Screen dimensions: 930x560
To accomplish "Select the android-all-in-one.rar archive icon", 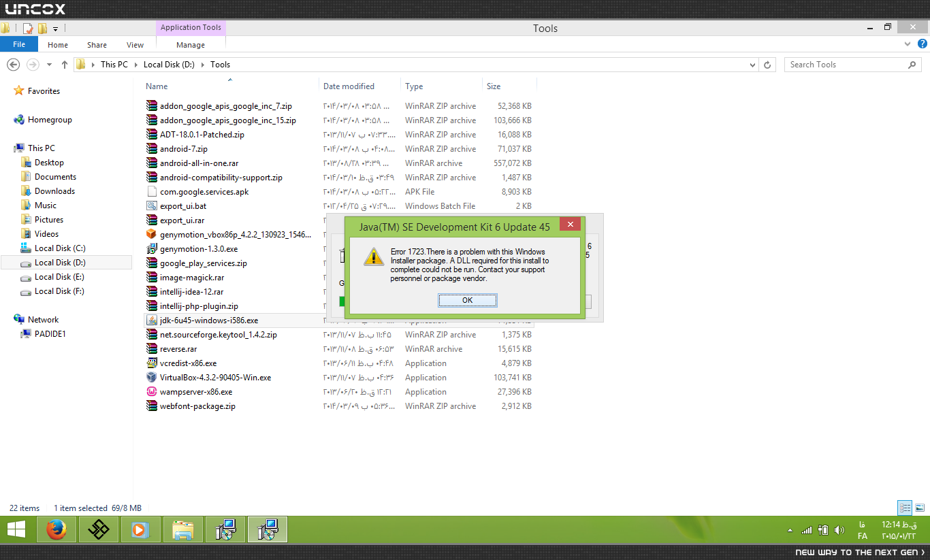I will click(152, 163).
